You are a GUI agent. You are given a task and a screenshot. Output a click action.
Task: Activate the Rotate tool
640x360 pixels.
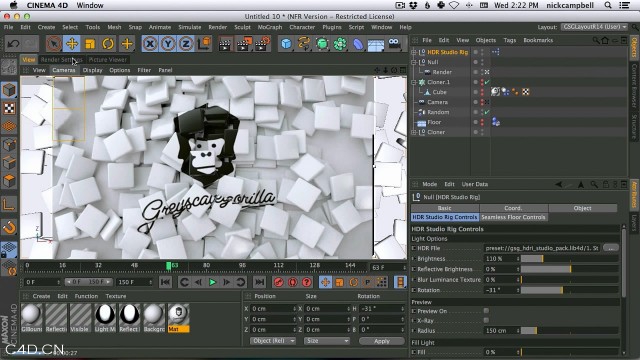[108, 44]
